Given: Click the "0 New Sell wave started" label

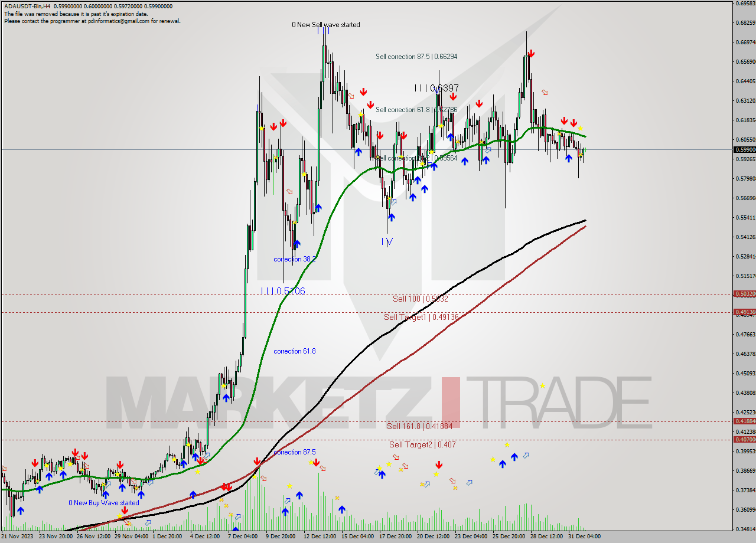Looking at the screenshot, I should click(326, 25).
